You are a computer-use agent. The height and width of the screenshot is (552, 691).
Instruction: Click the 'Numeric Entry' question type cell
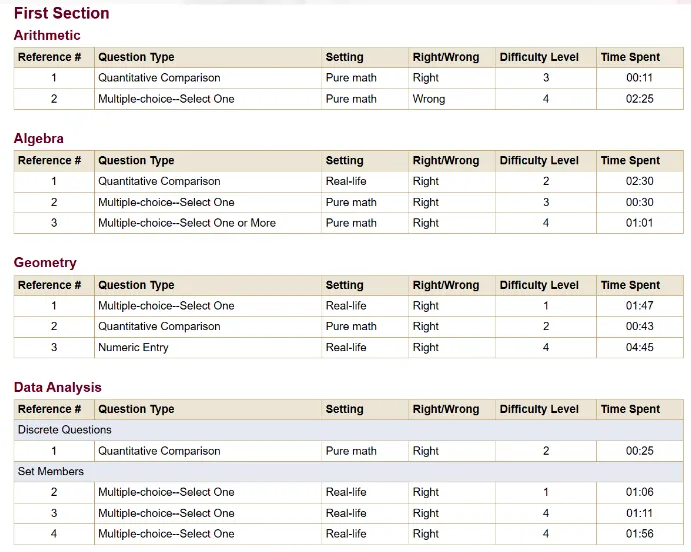(x=133, y=347)
